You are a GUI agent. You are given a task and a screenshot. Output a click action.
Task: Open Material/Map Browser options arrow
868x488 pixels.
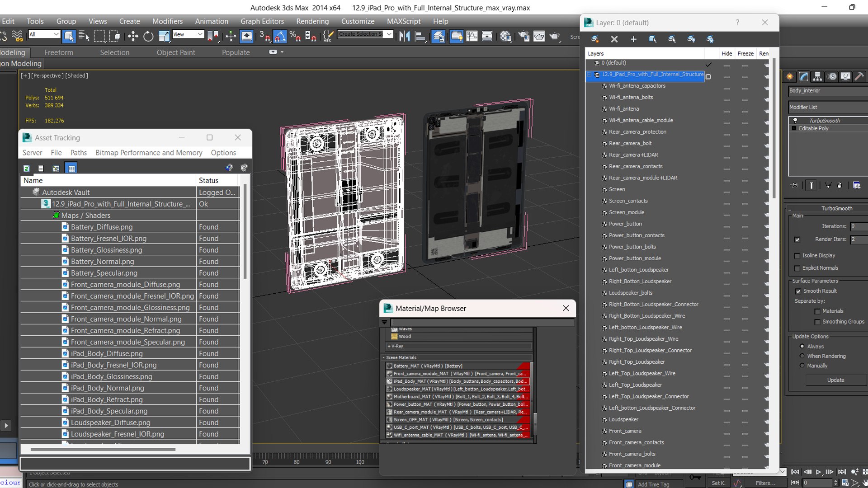coord(385,322)
